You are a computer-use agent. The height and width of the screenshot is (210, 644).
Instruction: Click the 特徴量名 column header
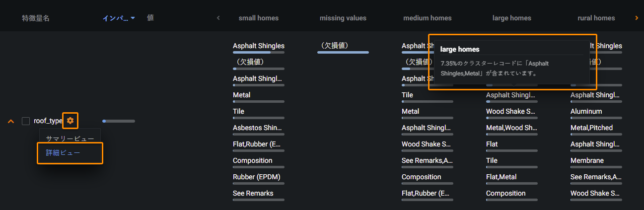click(36, 18)
